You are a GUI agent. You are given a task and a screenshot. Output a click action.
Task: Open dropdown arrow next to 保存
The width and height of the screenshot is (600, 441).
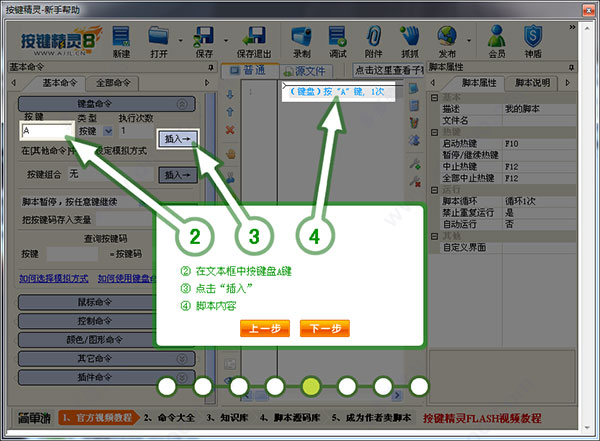(x=226, y=40)
